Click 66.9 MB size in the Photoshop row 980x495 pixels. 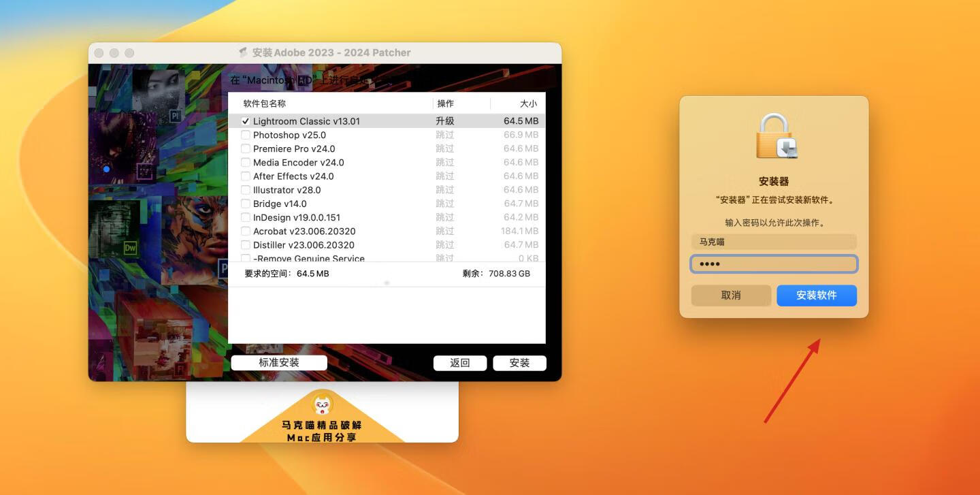[521, 135]
